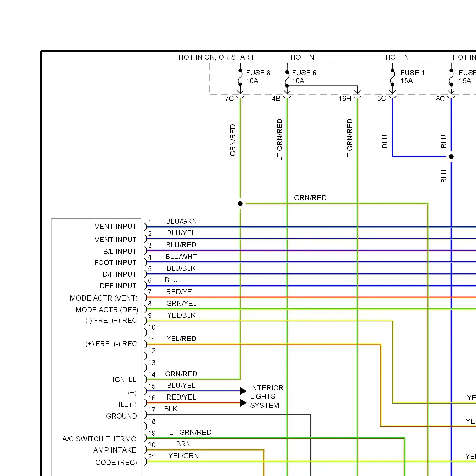Select the FUSE 8 10A symbol

pos(240,78)
